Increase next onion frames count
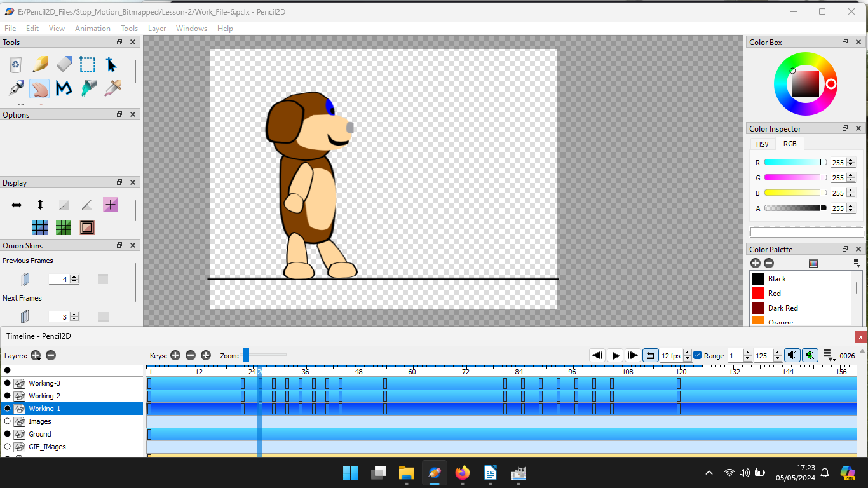Image resolution: width=868 pixels, height=488 pixels. [x=74, y=314]
